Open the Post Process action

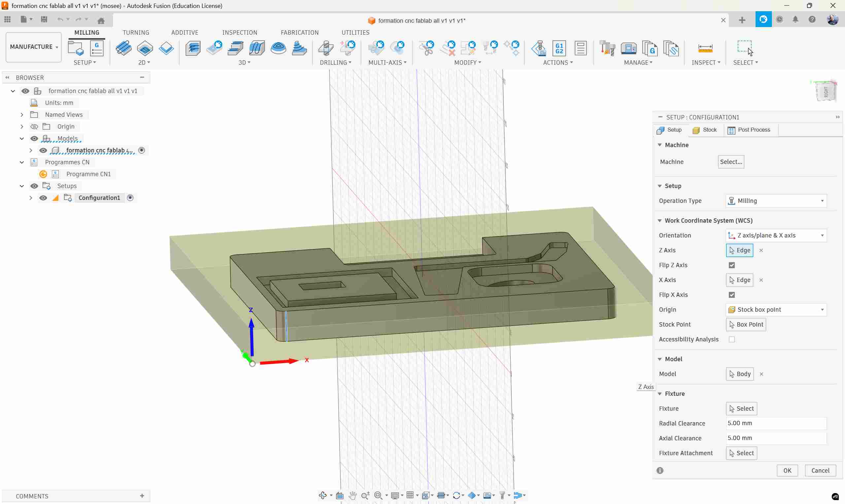pyautogui.click(x=559, y=48)
